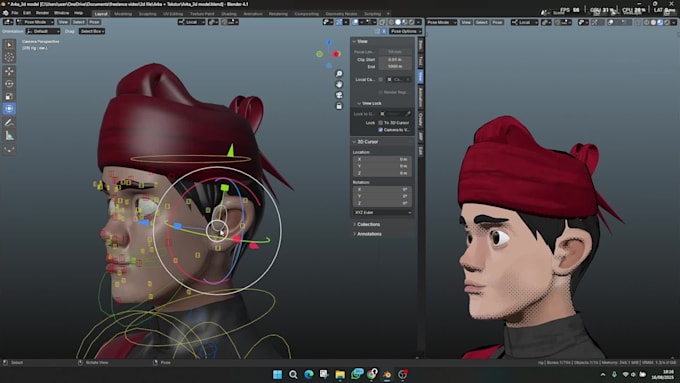This screenshot has width=680, height=383.
Task: Select solid shading sphere in left viewport header
Action: pyautogui.click(x=398, y=22)
